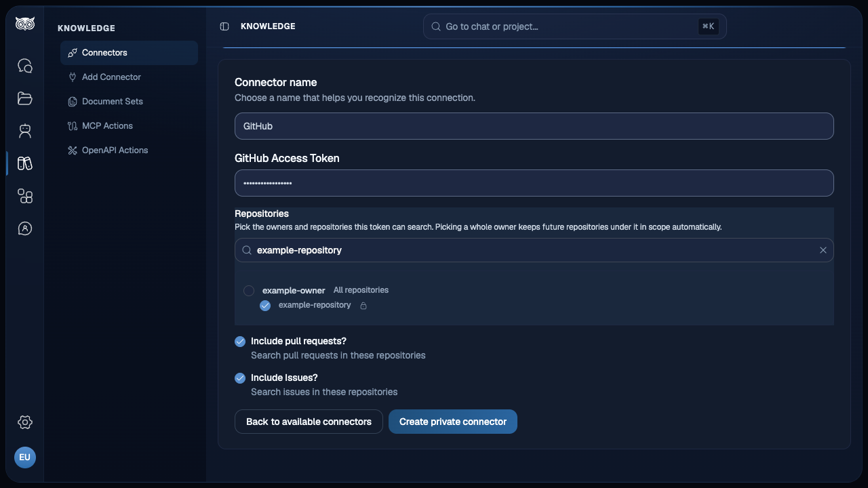
Task: Click Back to available connectors button
Action: point(309,422)
